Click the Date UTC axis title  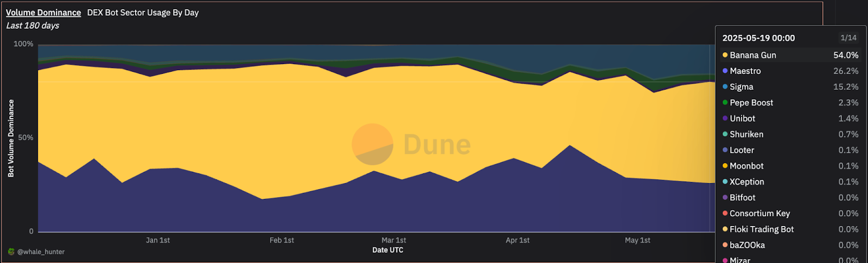point(388,250)
